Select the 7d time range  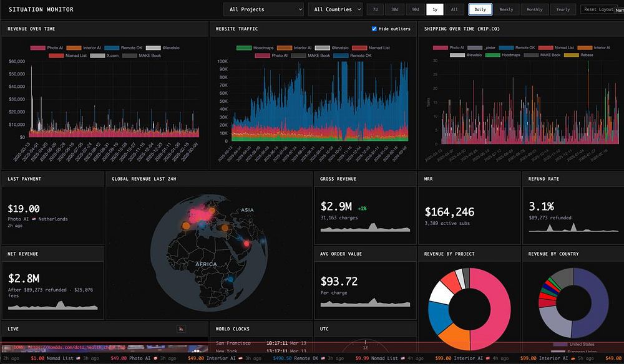point(375,9)
